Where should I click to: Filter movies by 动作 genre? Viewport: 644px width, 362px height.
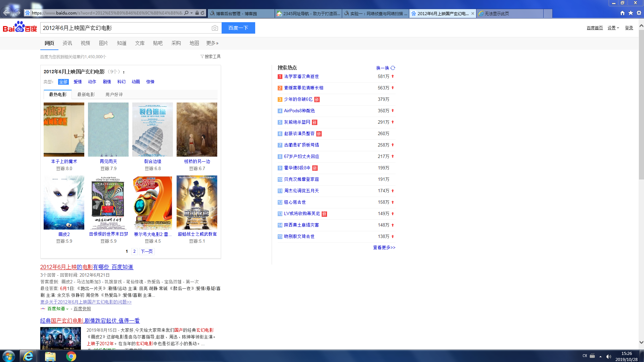92,82
